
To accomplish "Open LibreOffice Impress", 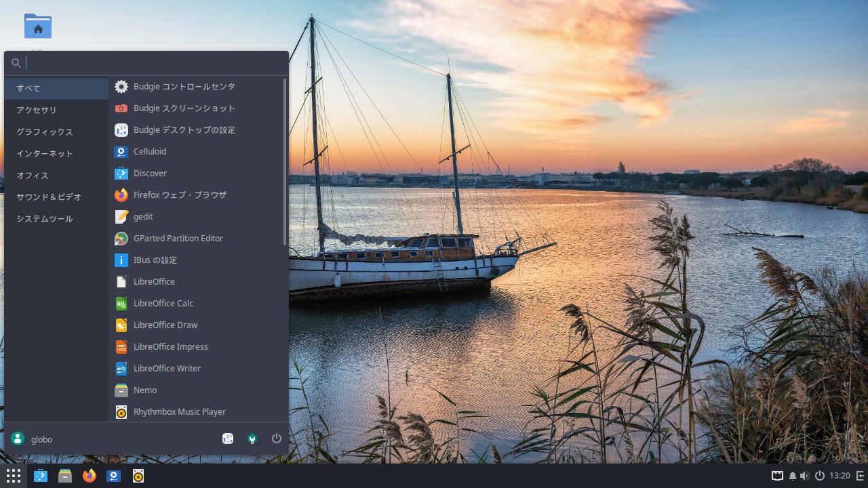I will point(170,347).
